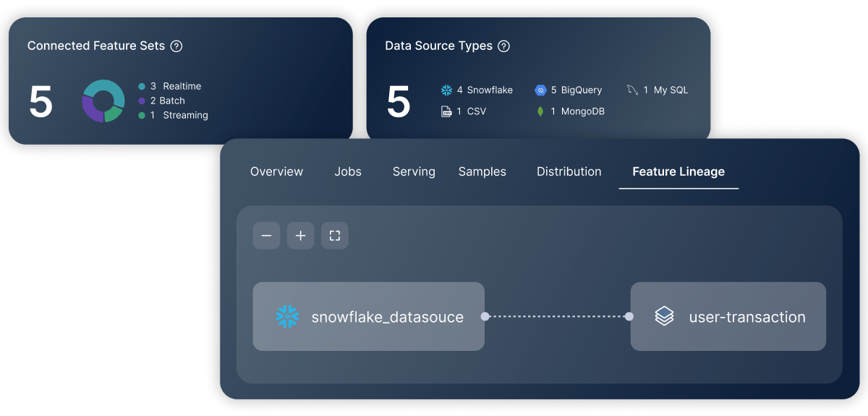Click the fit to screen icon
This screenshot has width=868, height=416.
[335, 236]
